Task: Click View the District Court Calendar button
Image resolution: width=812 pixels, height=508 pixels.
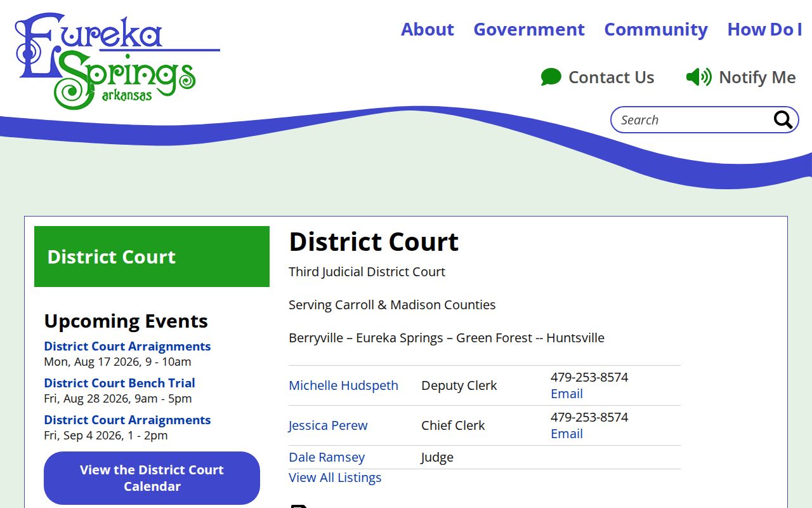Action: pos(152,478)
